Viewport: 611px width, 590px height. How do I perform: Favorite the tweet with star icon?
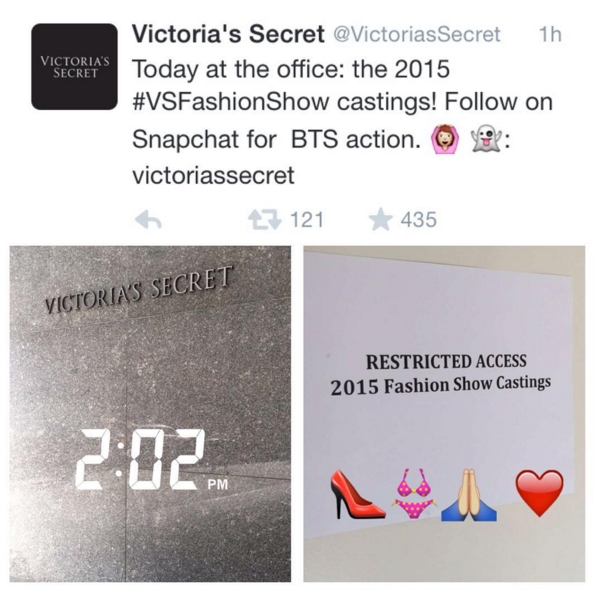pos(381,220)
